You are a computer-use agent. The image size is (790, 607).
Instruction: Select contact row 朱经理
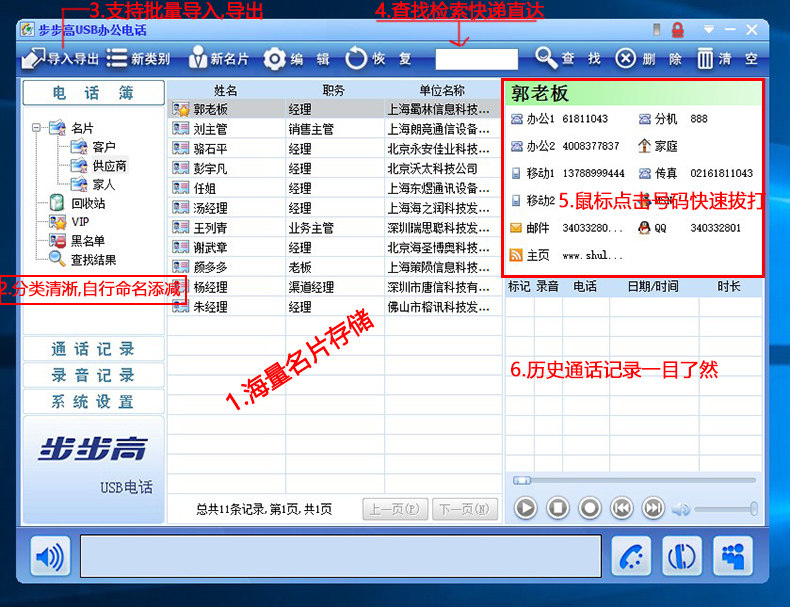coord(335,307)
